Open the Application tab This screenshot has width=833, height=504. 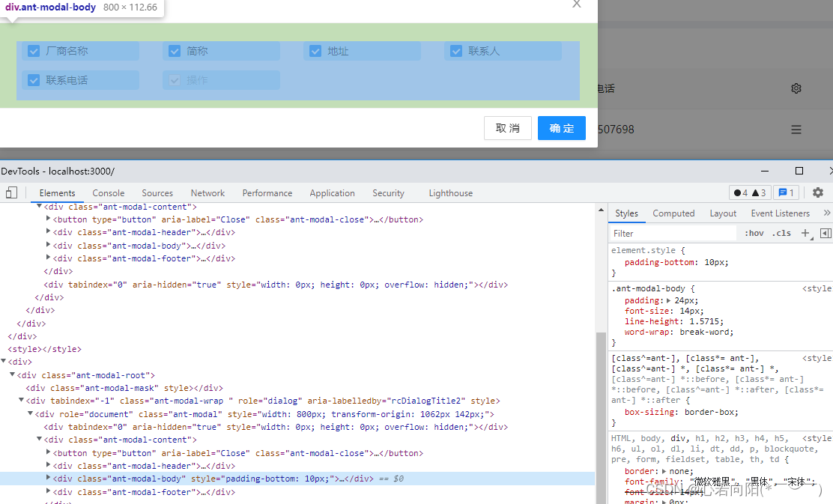coord(332,192)
